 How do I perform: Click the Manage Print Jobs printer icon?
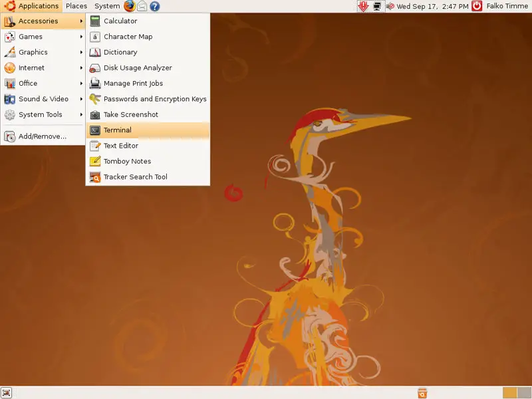coord(95,84)
